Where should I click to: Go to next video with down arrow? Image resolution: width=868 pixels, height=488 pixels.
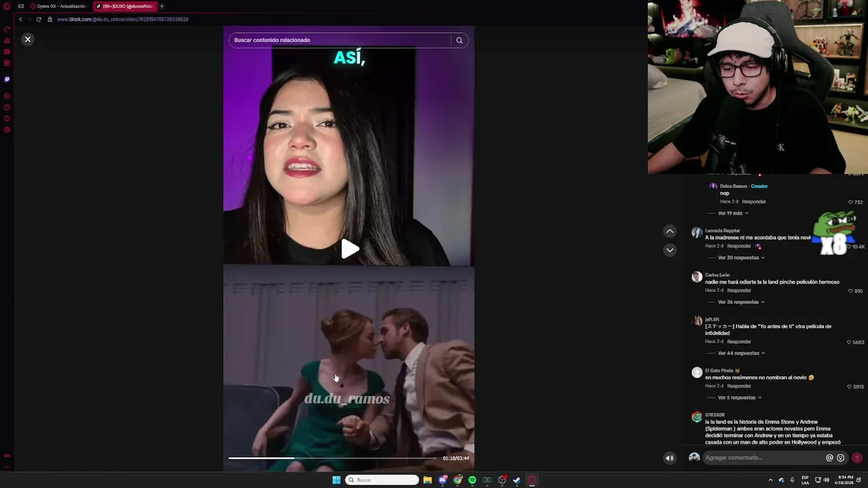click(669, 250)
